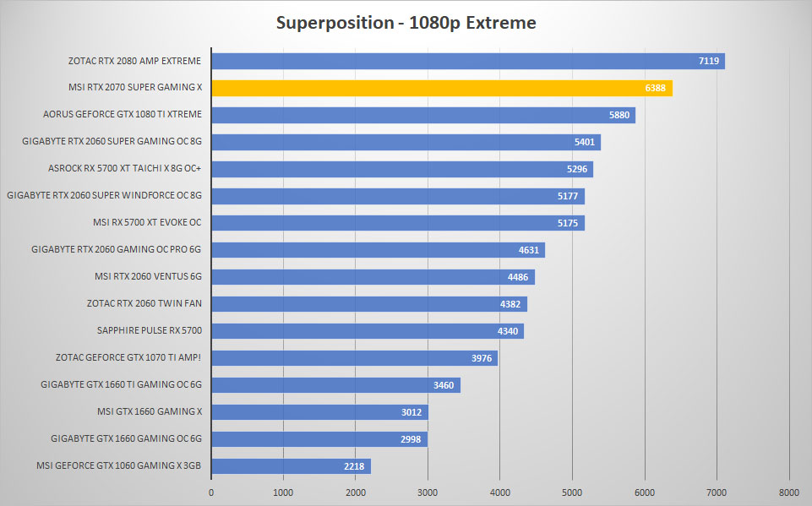This screenshot has width=812, height=506.
Task: Select the GIGABYTE RTX 2060 GAMING OC PRO 6G label
Action: 116,249
